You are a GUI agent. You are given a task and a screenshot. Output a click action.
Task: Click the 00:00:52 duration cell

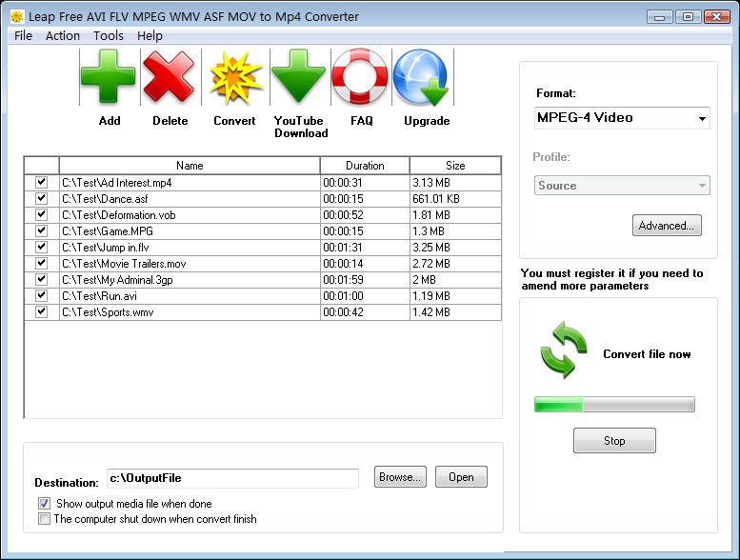click(365, 215)
